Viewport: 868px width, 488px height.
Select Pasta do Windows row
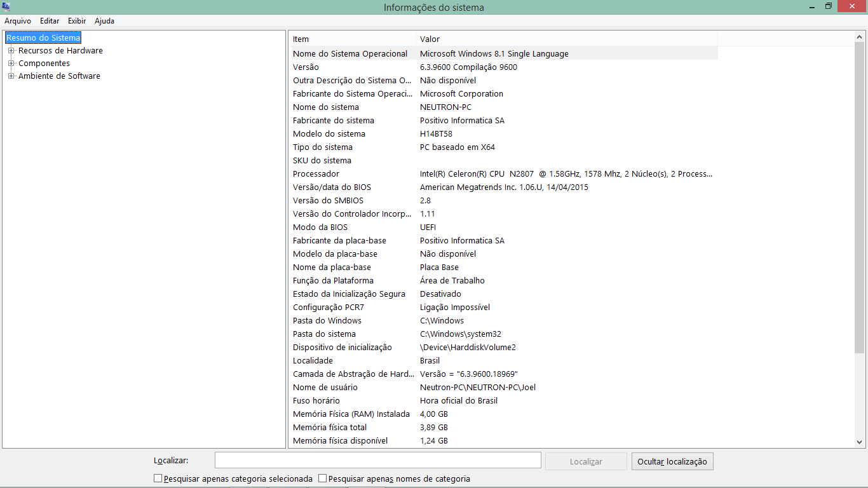point(504,321)
